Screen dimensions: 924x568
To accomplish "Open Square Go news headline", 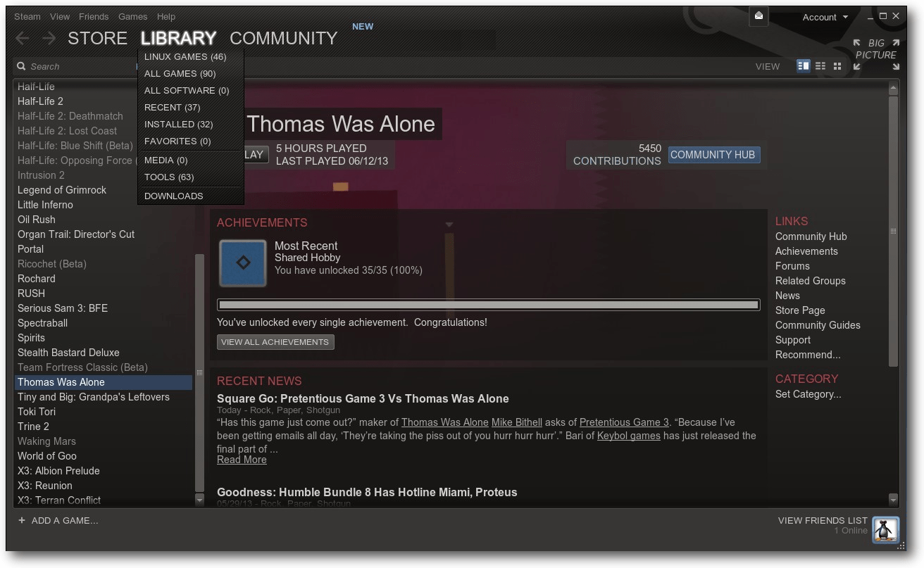I will click(x=363, y=398).
